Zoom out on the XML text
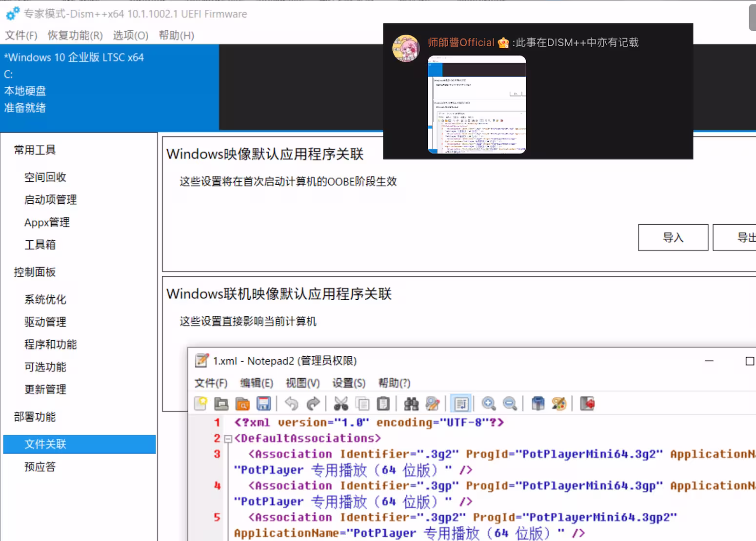Image resolution: width=756 pixels, height=541 pixels. point(509,404)
